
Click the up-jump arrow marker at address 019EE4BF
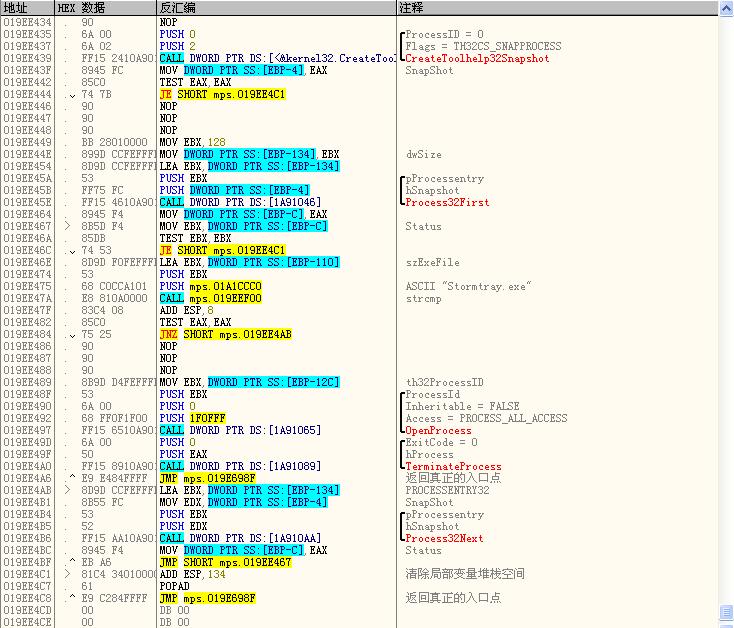(x=72, y=562)
